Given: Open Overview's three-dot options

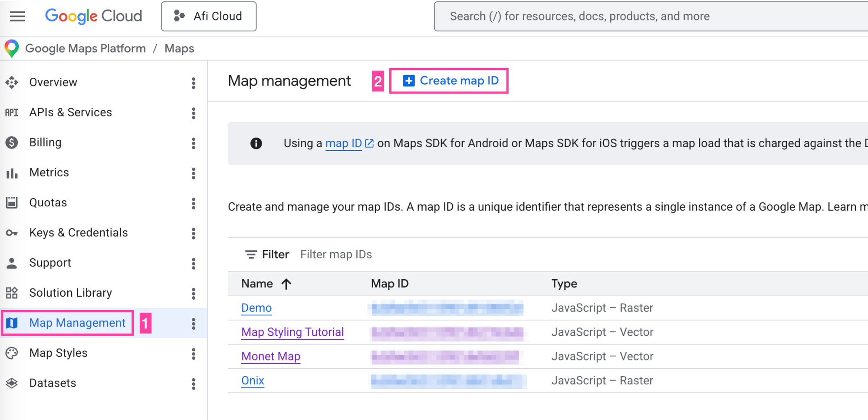Looking at the screenshot, I should pyautogui.click(x=194, y=83).
